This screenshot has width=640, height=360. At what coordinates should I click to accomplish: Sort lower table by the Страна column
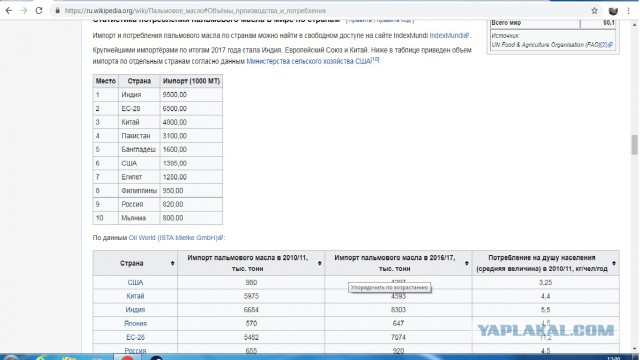coord(172,263)
